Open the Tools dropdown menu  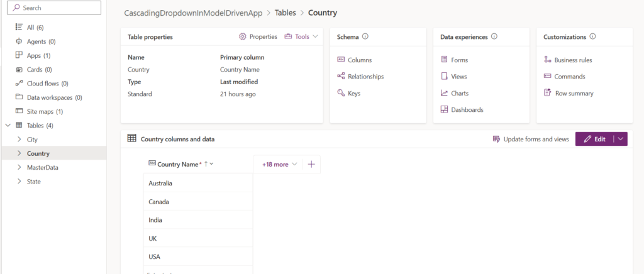coord(302,36)
